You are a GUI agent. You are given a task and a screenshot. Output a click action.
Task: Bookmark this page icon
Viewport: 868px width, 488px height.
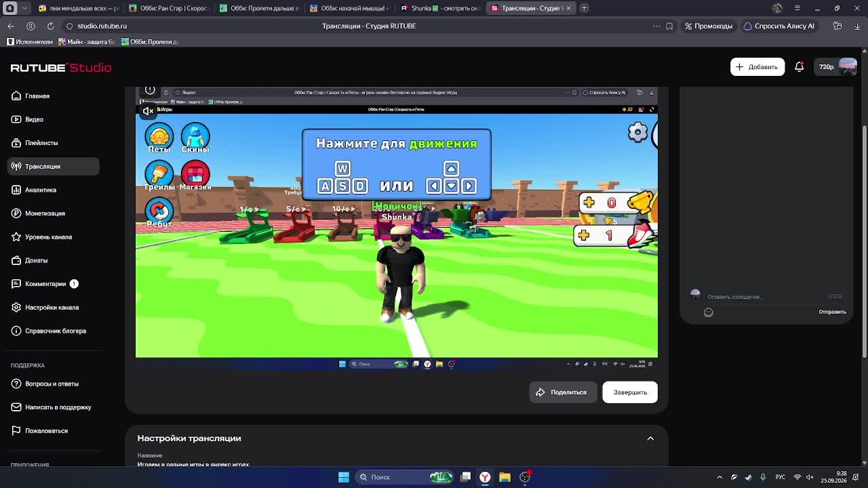669,26
